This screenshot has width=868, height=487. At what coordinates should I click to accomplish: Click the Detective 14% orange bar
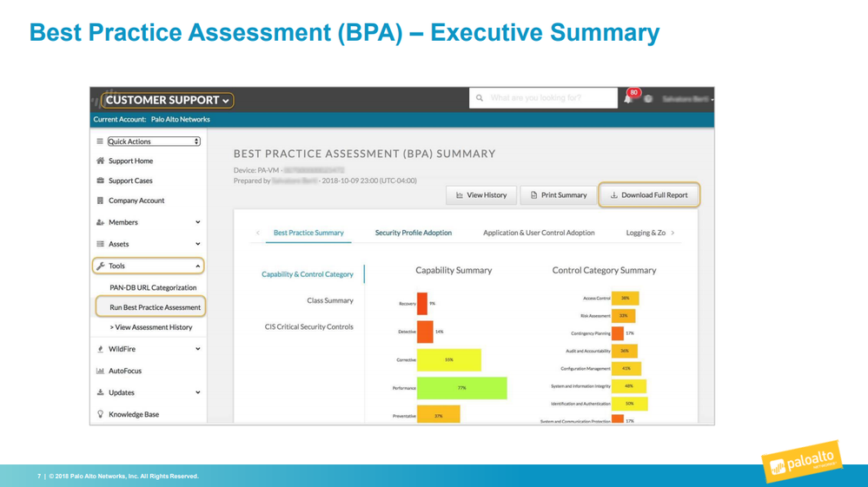pos(425,332)
